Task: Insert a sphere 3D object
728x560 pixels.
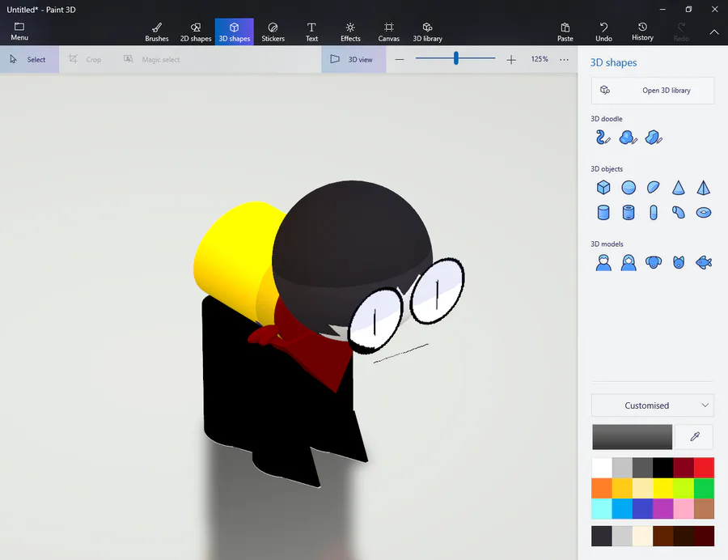Action: point(629,188)
